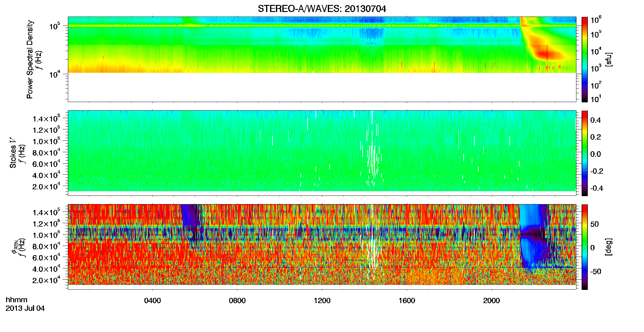
Task: Click the 0.4 tick on the Stokes color bar
Action: tap(595, 120)
